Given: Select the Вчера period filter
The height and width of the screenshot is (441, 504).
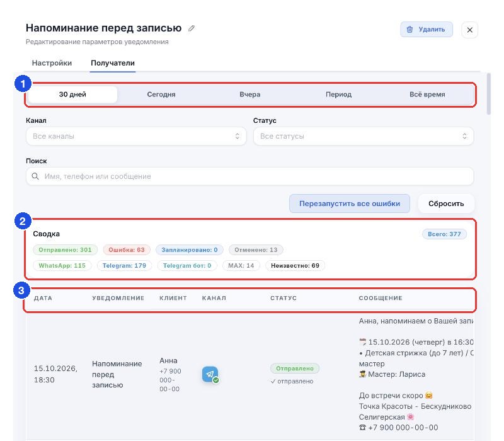Looking at the screenshot, I should pos(249,94).
